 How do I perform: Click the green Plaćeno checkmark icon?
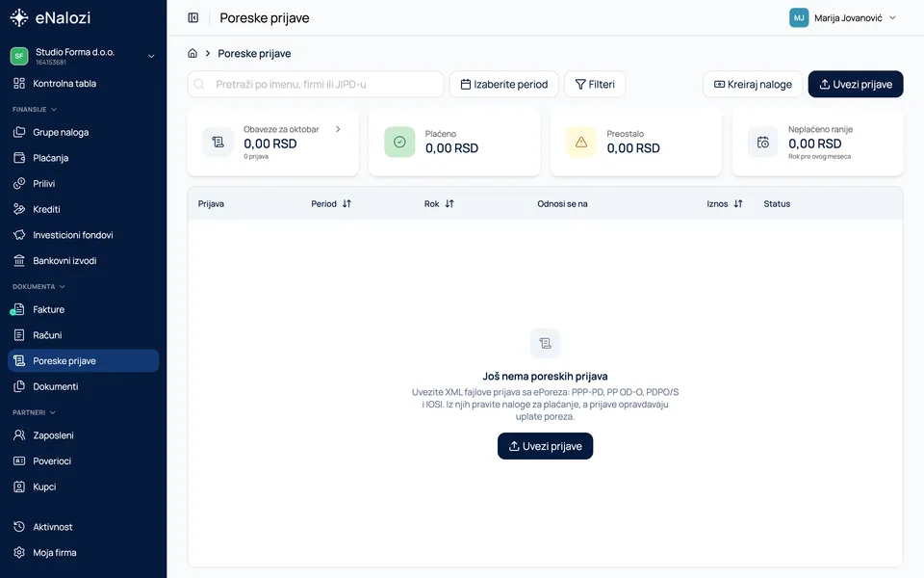coord(399,143)
